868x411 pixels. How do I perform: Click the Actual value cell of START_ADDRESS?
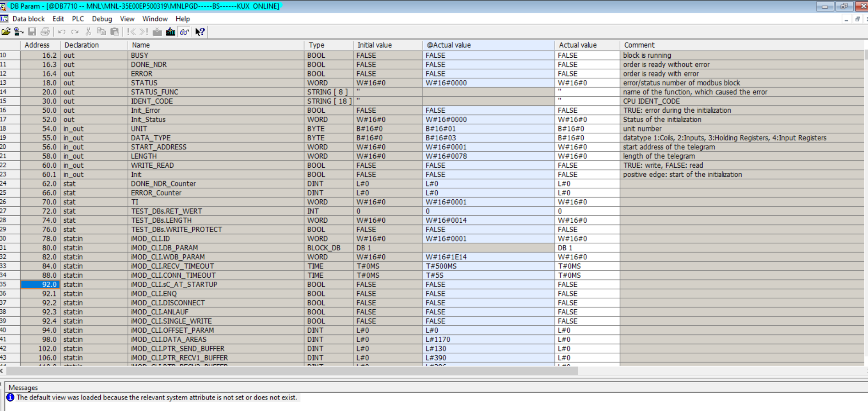pos(586,147)
